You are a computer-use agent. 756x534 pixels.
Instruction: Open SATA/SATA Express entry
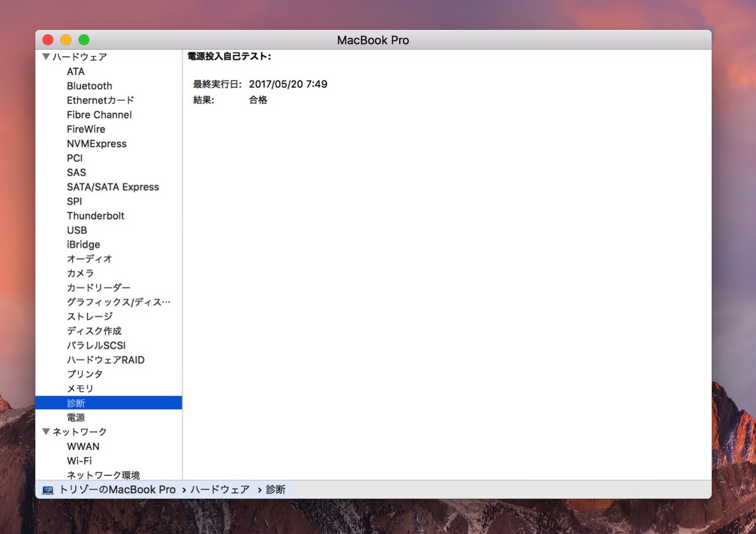(113, 186)
